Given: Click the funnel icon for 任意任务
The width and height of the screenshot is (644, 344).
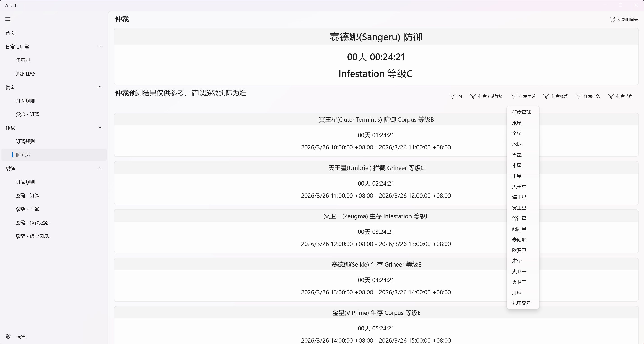Looking at the screenshot, I should coord(579,96).
